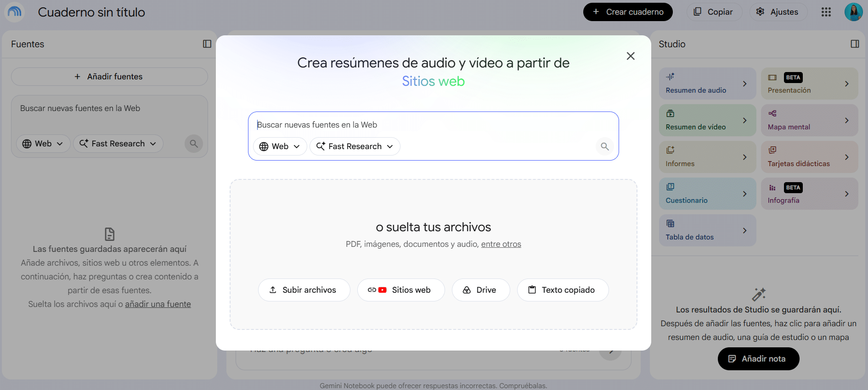
Task: Expand the Resumen de audio chevron
Action: pos(744,84)
